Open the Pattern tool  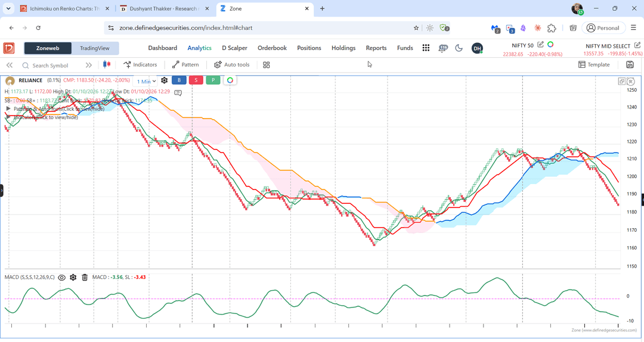(x=185, y=64)
